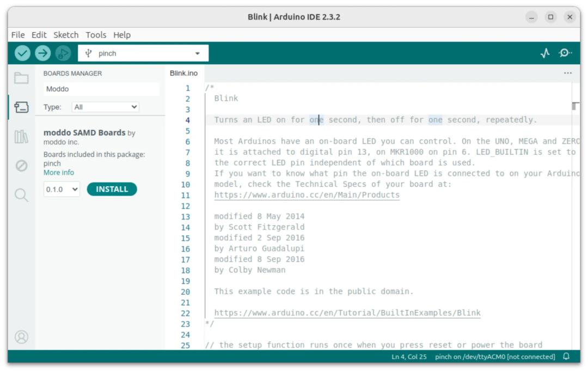The width and height of the screenshot is (588, 372).
Task: Open the Sketchbook folder panel
Action: coord(21,78)
